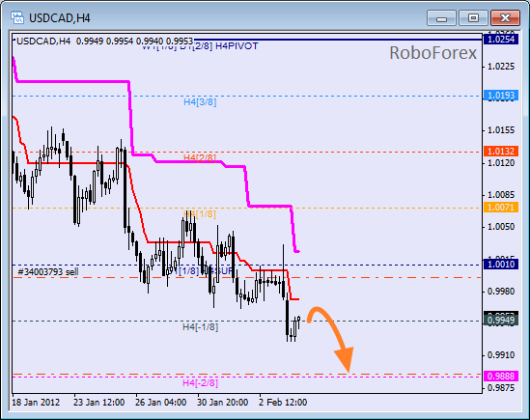The height and width of the screenshot is (420, 530).
Task: Close the USDCAD,H4 chart window
Action: point(505,18)
